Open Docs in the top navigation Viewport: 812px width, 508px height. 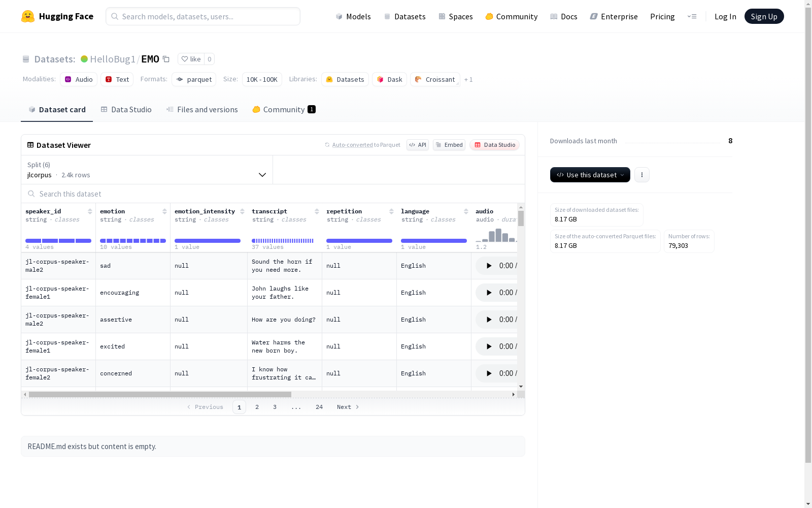click(564, 16)
